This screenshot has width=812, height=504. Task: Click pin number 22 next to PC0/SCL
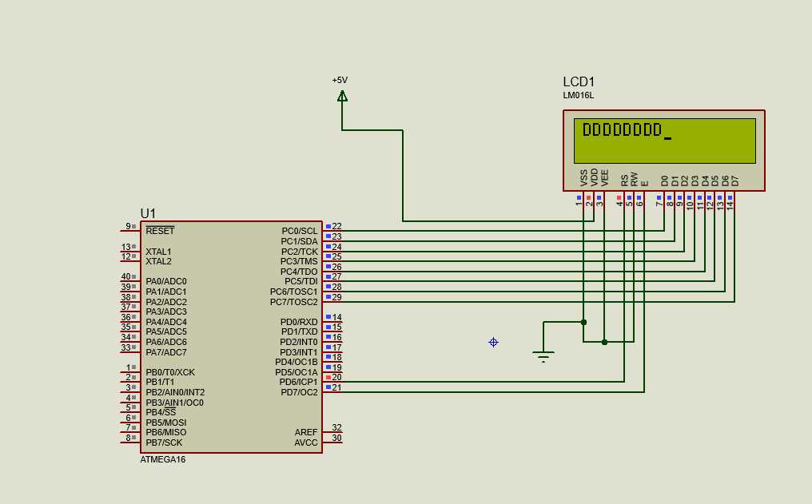click(337, 227)
